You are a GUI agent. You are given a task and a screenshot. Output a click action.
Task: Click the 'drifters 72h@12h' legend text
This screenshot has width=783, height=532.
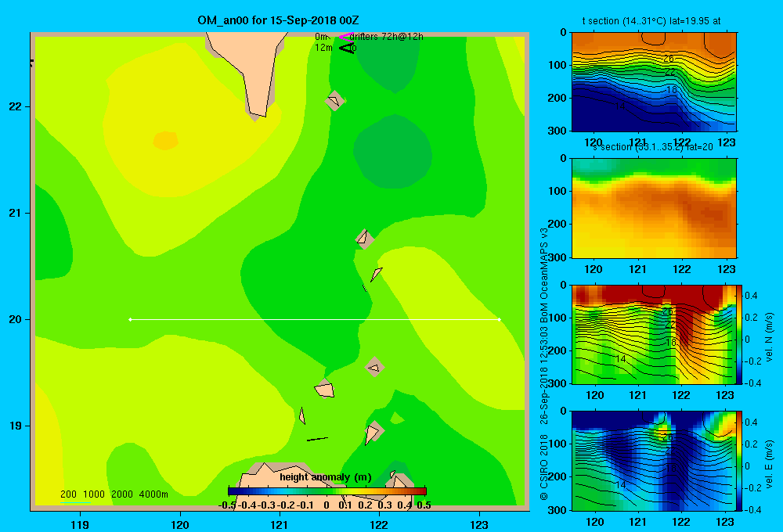tap(387, 37)
